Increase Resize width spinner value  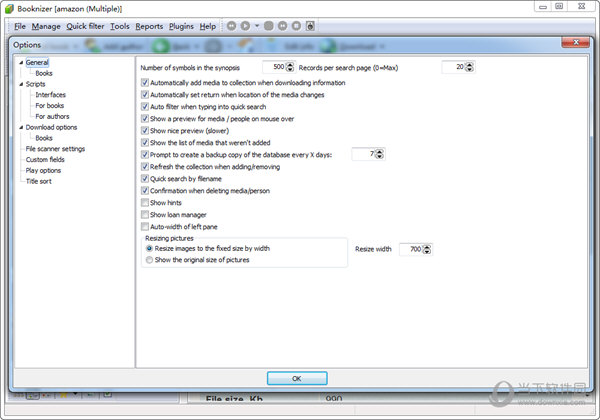427,247
